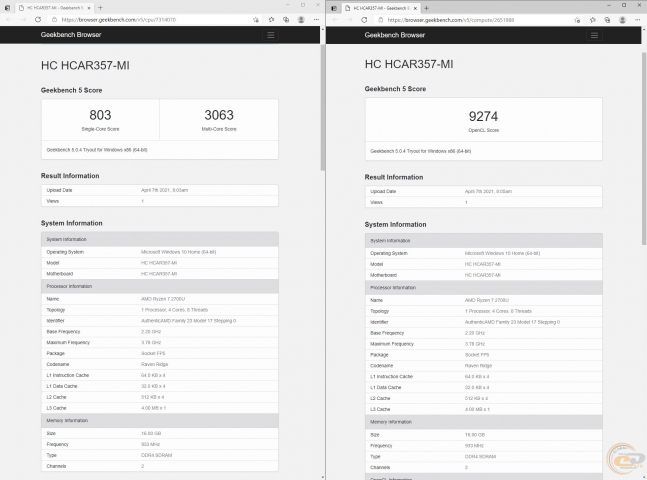The image size is (647, 480).
Task: Click the Upload Date value in right window
Action: click(x=488, y=192)
